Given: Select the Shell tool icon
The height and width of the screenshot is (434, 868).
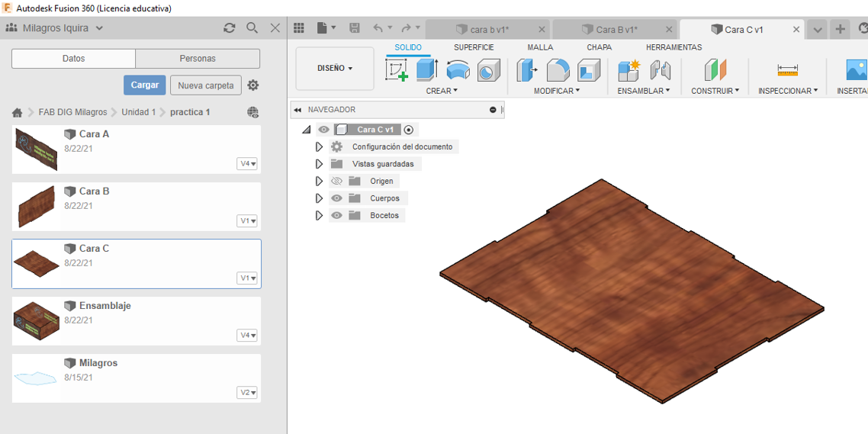Looking at the screenshot, I should coord(588,71).
